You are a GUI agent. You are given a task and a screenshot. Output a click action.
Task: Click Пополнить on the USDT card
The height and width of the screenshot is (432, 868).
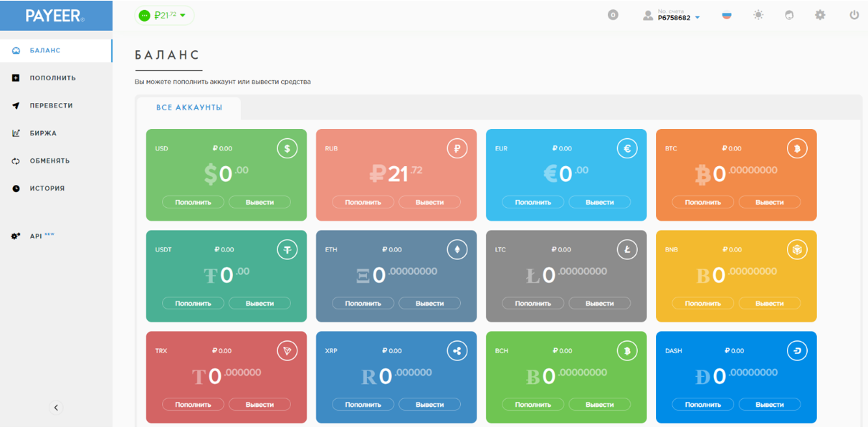[194, 304]
